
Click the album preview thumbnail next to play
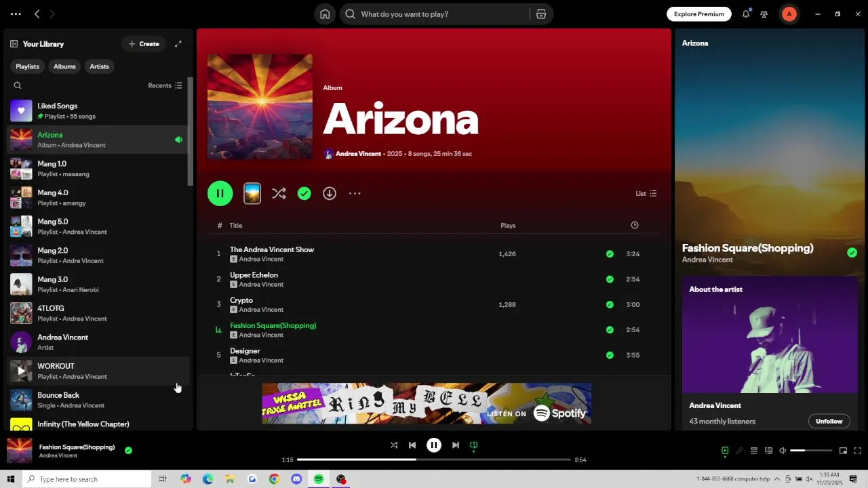pyautogui.click(x=252, y=194)
